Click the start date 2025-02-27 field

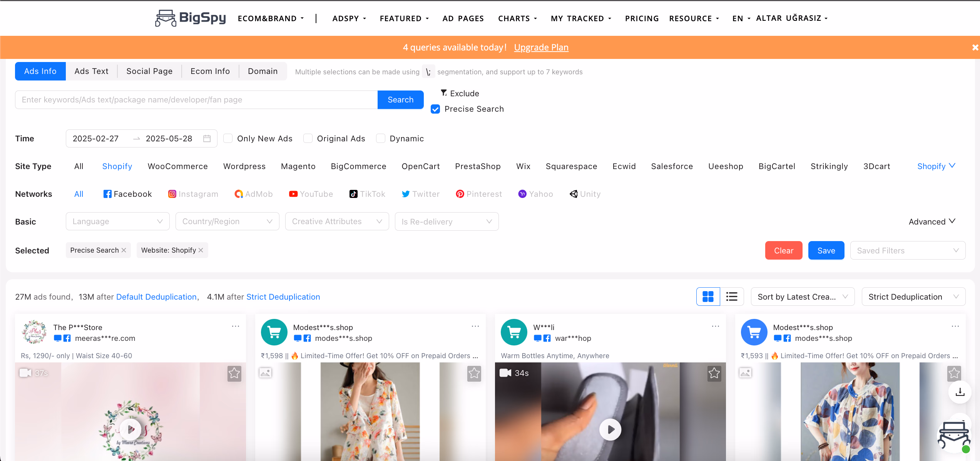pos(96,139)
